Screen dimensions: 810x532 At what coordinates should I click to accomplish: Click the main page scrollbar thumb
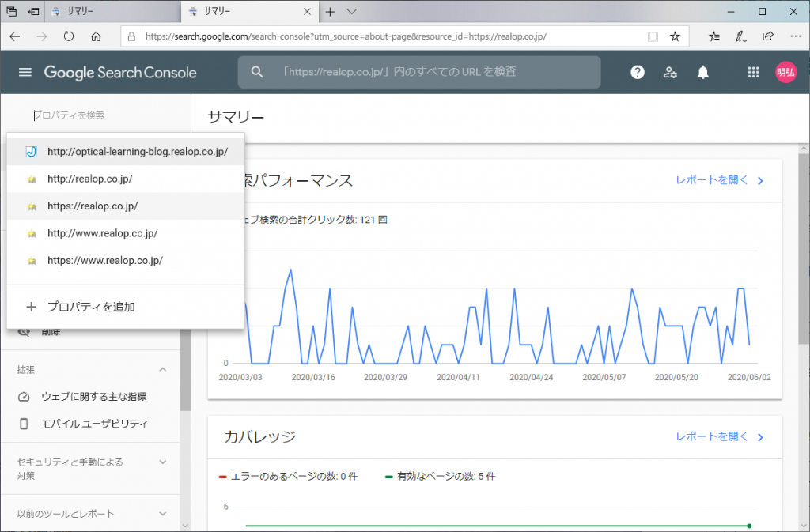tap(804, 249)
